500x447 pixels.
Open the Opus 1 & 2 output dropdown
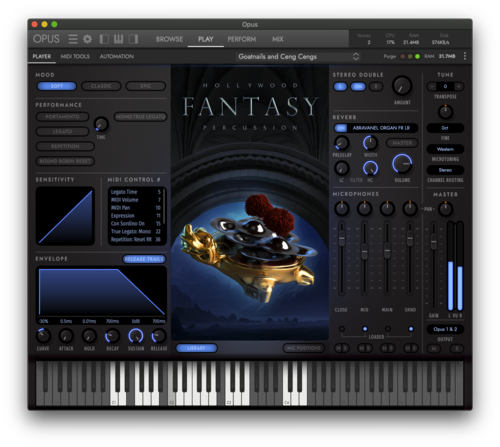coord(445,329)
